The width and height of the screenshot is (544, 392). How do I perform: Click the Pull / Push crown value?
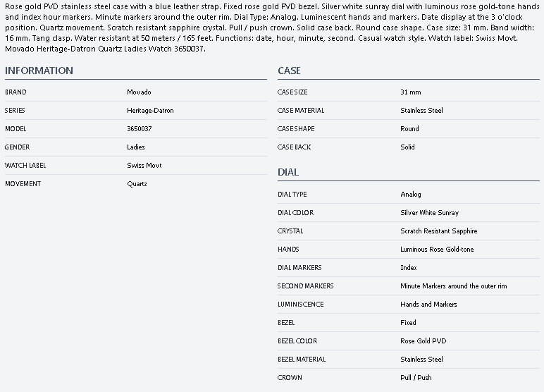point(416,378)
